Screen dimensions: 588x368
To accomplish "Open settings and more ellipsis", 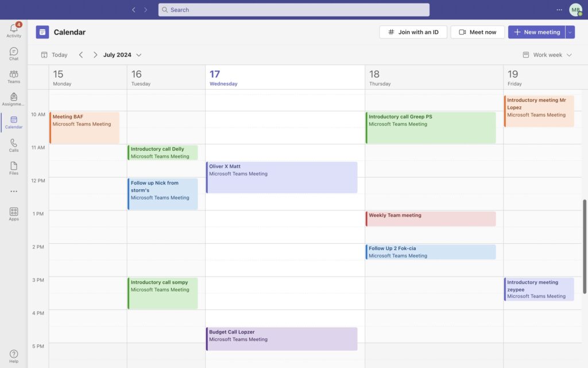I will (559, 10).
